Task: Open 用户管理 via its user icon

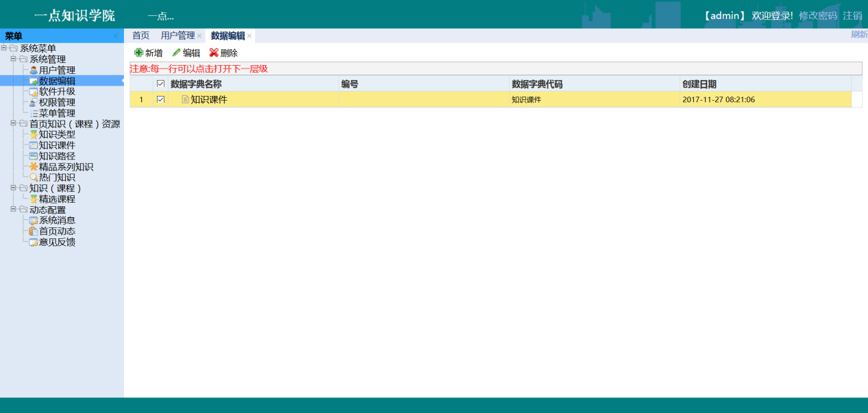Action: click(34, 70)
